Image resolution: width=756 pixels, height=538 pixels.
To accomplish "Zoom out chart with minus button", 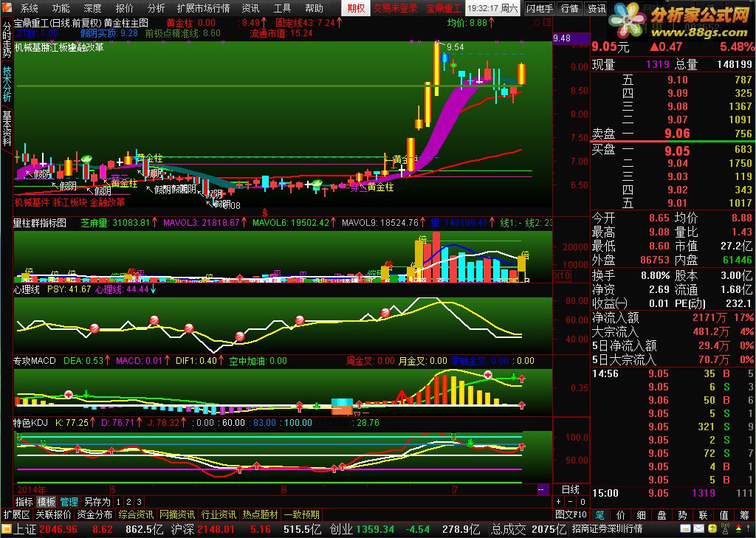I will [x=571, y=502].
